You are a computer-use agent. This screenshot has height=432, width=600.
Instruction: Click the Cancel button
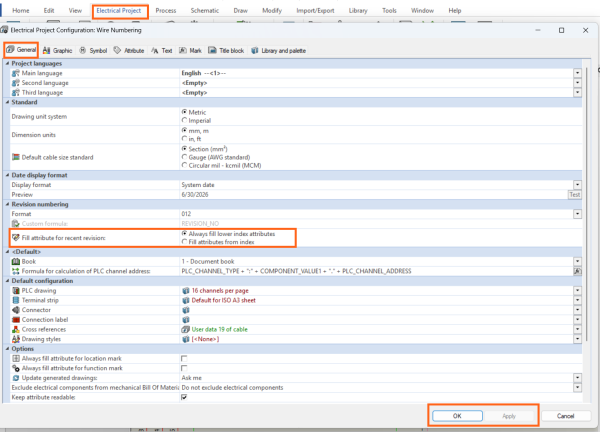click(x=566, y=416)
